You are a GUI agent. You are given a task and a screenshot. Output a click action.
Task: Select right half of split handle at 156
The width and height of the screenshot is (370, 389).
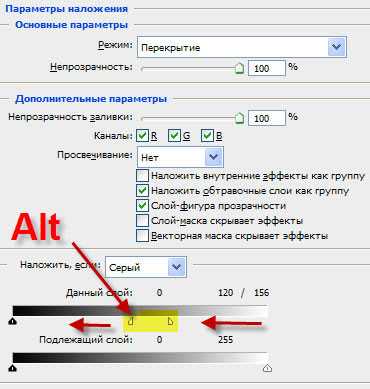pyautogui.click(x=170, y=321)
